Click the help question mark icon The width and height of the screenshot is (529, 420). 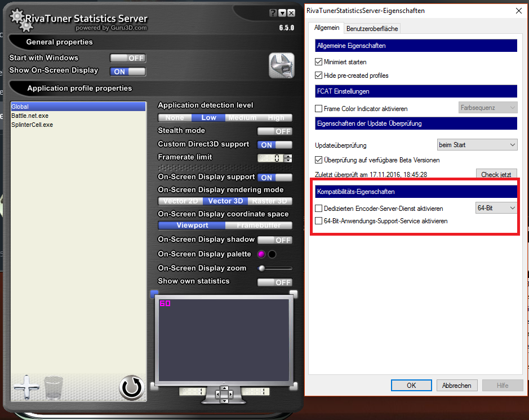tap(273, 13)
